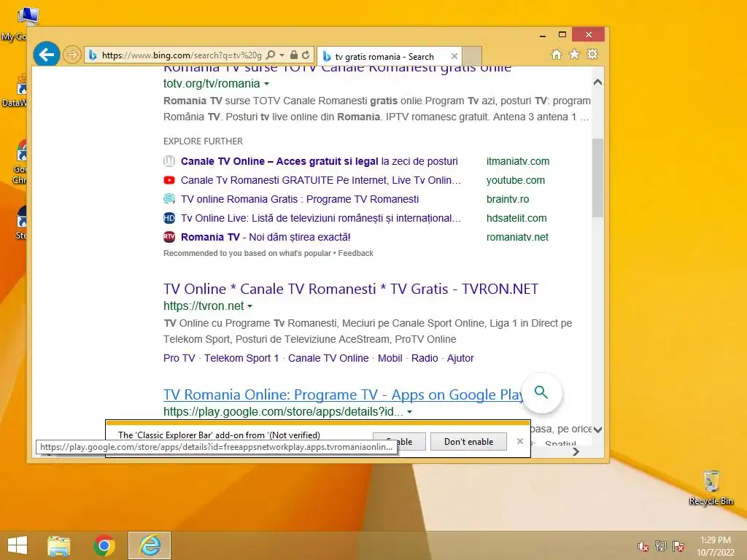Click the vertical scrollbar thumb

point(598,178)
